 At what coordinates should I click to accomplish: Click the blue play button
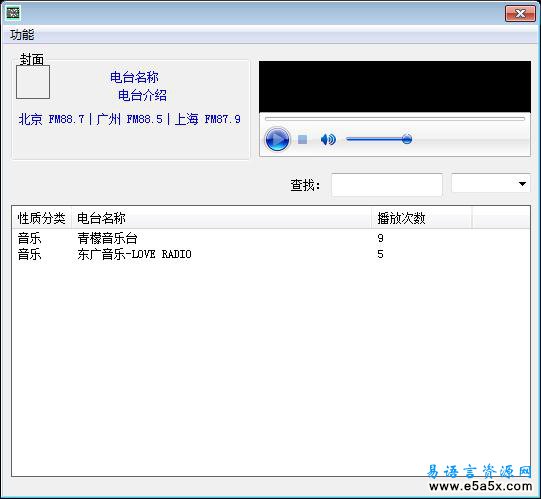pos(277,139)
